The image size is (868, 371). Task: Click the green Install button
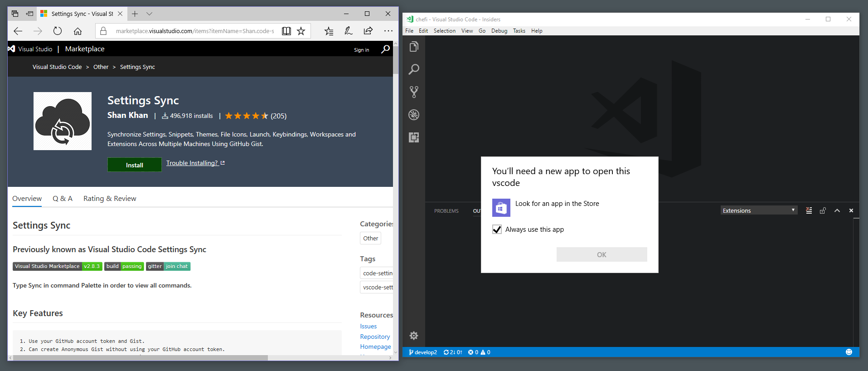coord(135,165)
